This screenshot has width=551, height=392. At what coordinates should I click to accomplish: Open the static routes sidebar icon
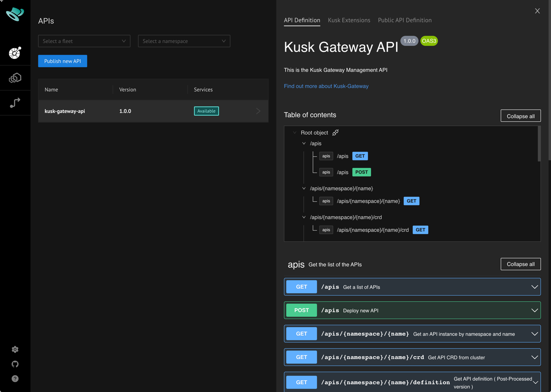coord(15,103)
